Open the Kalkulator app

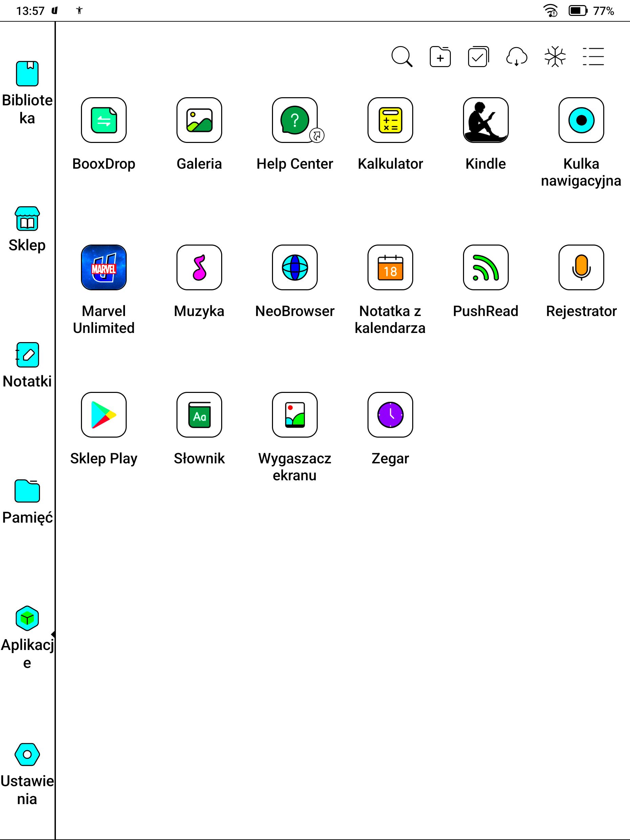coord(390,120)
